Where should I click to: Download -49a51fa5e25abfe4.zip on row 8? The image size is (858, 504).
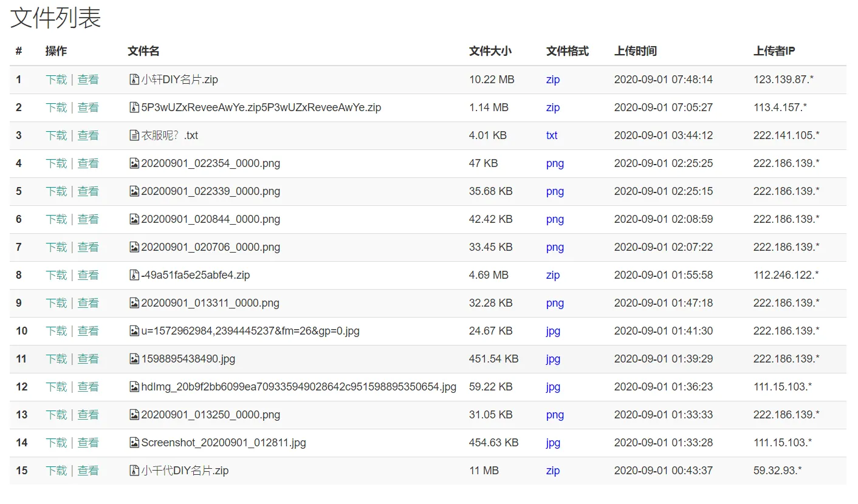[56, 275]
